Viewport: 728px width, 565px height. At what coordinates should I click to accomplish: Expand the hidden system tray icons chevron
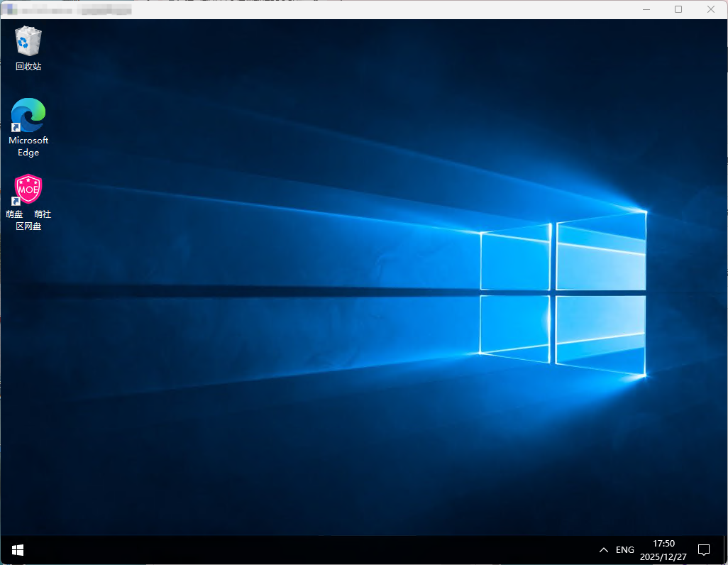coord(604,550)
